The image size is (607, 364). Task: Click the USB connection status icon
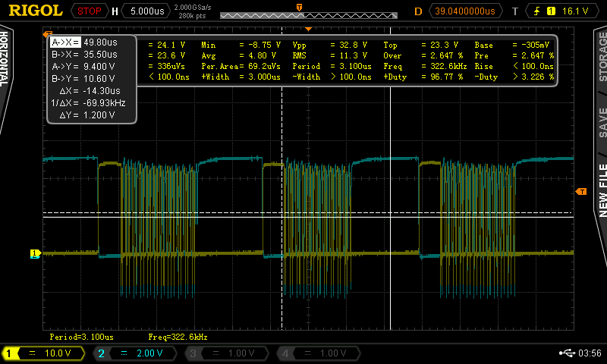point(567,353)
